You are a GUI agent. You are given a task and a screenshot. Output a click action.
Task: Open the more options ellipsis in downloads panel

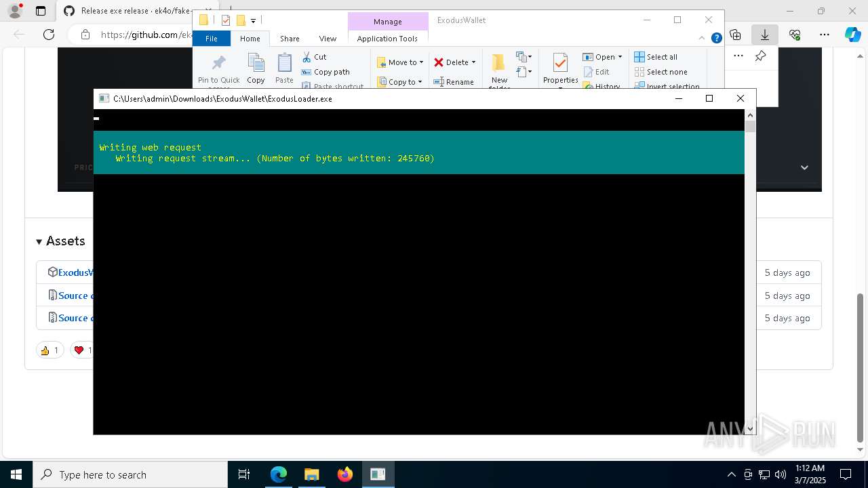tap(738, 56)
